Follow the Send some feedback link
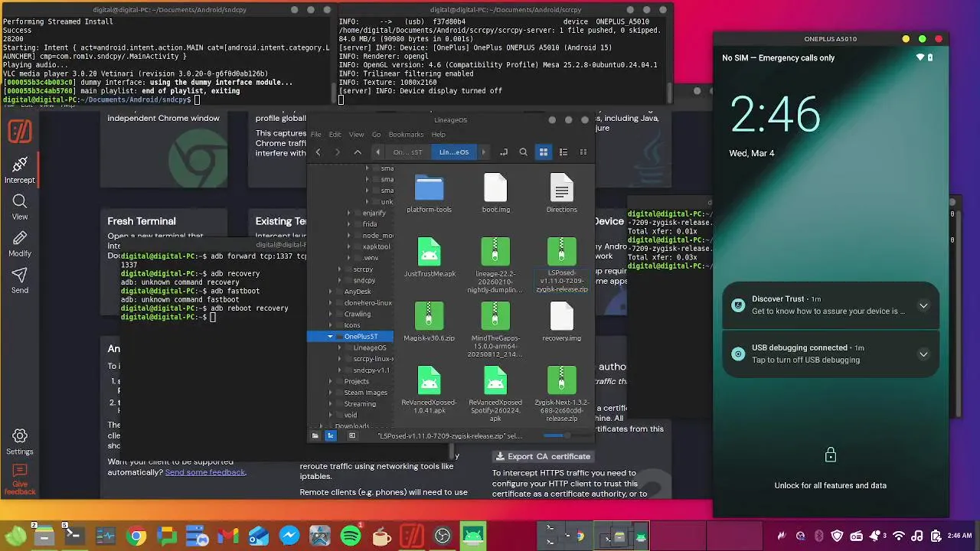 tap(205, 472)
